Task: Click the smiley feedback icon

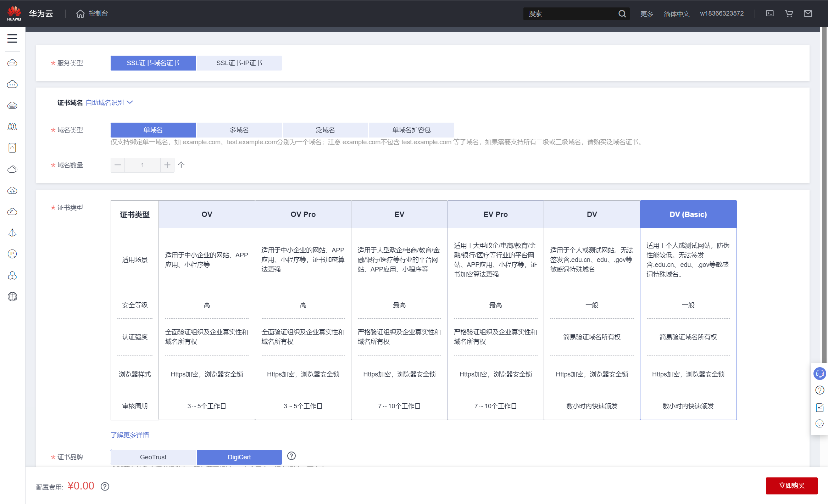Action: (x=819, y=424)
